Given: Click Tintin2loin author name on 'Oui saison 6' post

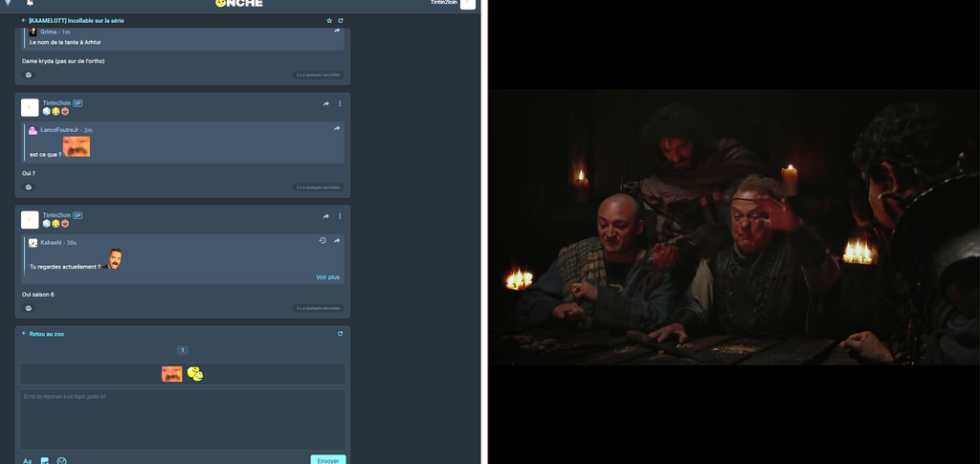Looking at the screenshot, I should (x=56, y=215).
